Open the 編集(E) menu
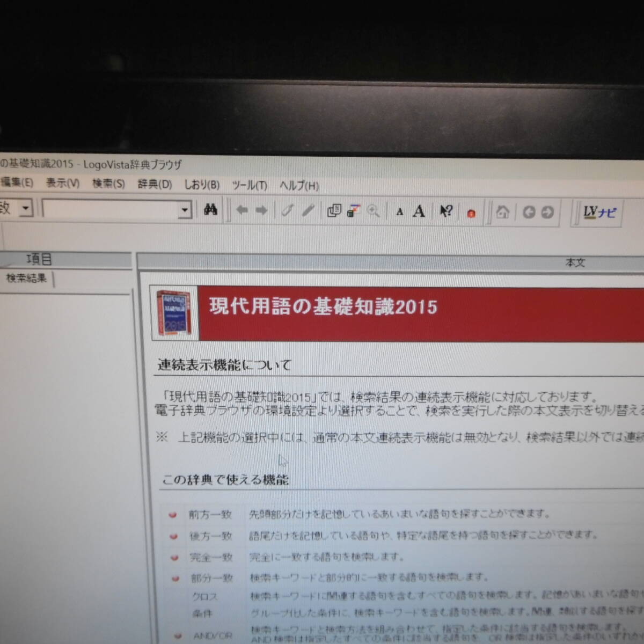 (17, 183)
